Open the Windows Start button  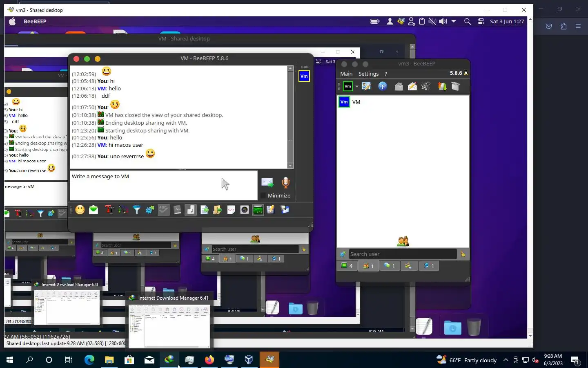point(10,360)
